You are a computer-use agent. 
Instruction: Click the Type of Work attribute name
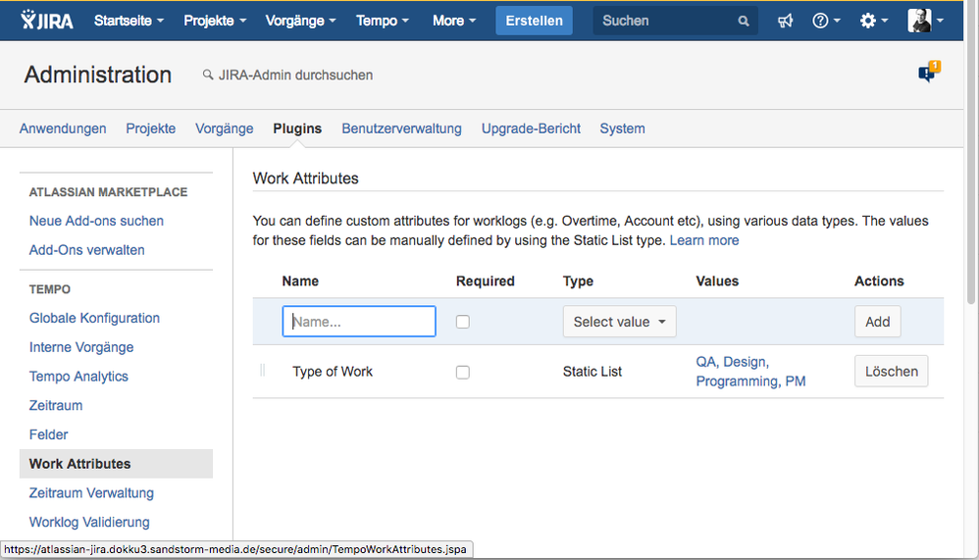coord(333,372)
